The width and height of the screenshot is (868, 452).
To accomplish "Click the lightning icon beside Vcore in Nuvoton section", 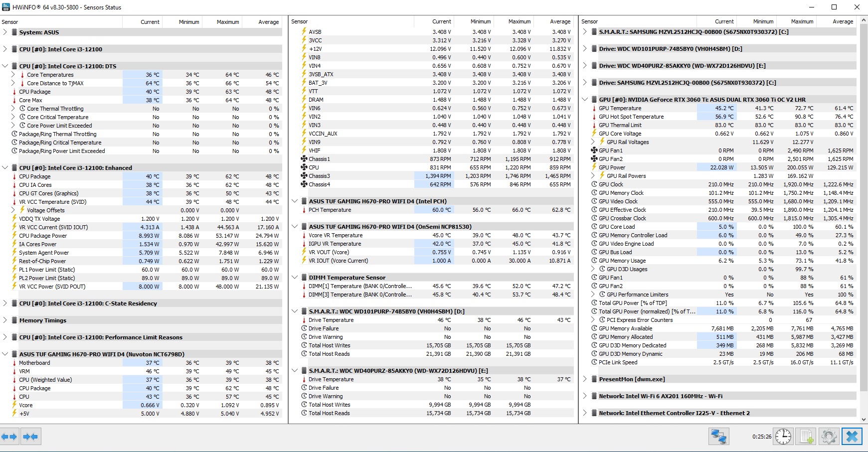I will click(x=14, y=405).
